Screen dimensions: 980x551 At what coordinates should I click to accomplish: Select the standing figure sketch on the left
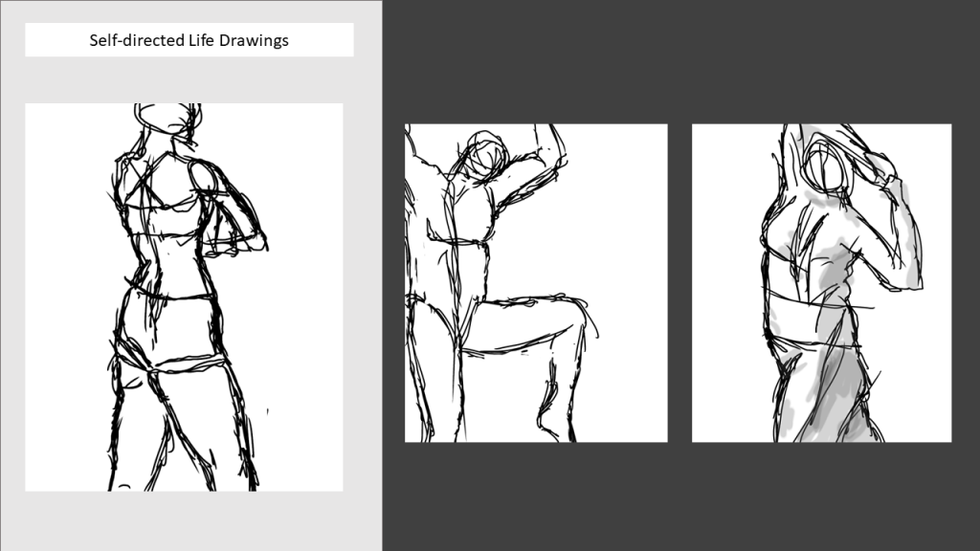coord(184,298)
